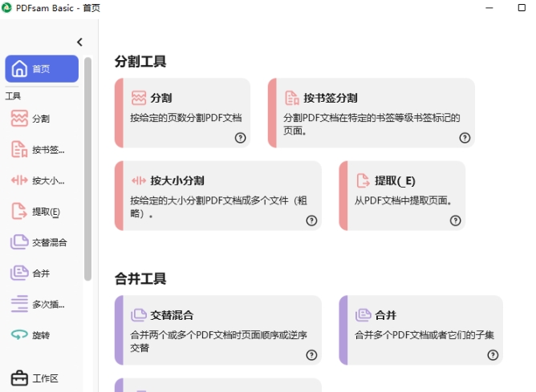Click help icon on 交替混合 card
The height and width of the screenshot is (392, 536).
pos(311,355)
